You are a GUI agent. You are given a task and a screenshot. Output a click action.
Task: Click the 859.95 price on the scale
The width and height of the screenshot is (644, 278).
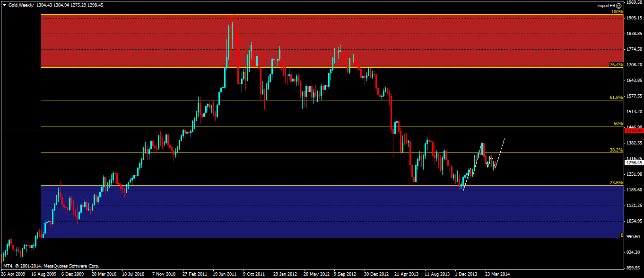click(x=634, y=268)
